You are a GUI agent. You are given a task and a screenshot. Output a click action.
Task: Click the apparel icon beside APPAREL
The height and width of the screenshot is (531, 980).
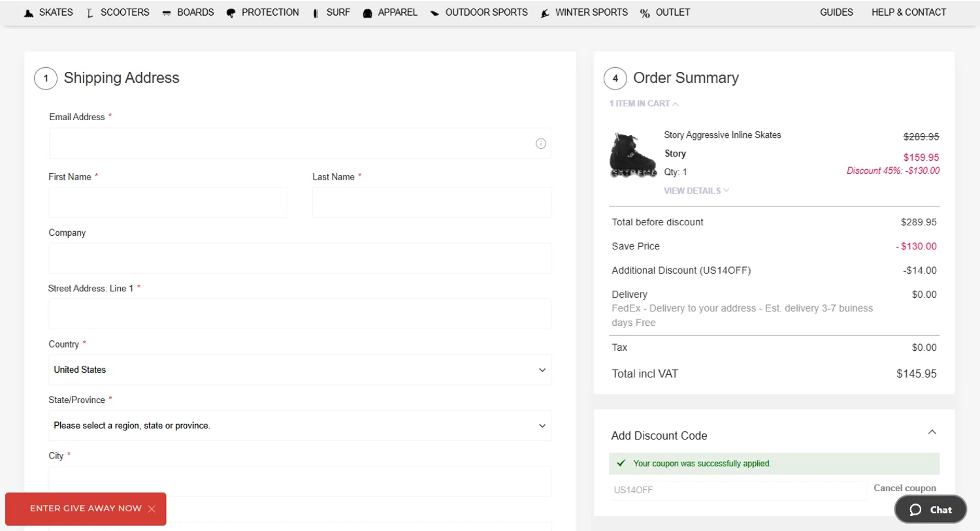point(367,13)
